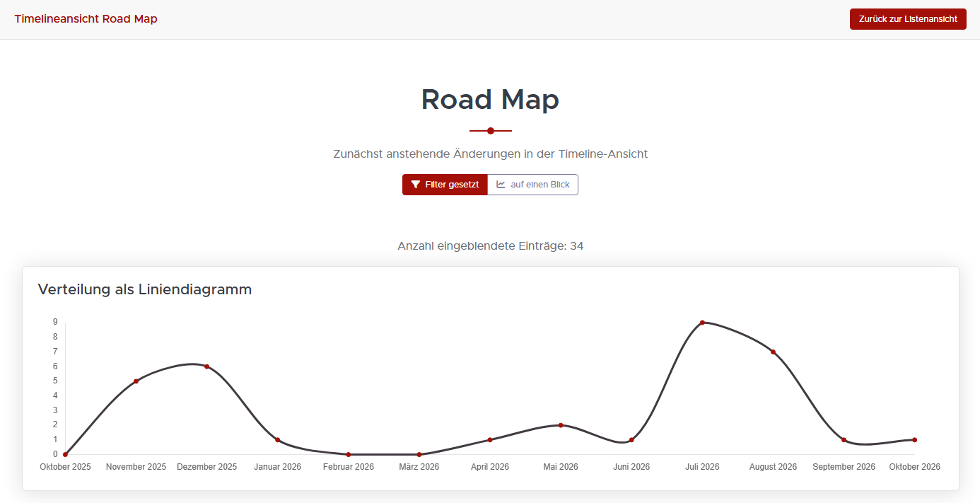
Task: Select the Oktober 2026 final data point
Action: click(x=914, y=440)
